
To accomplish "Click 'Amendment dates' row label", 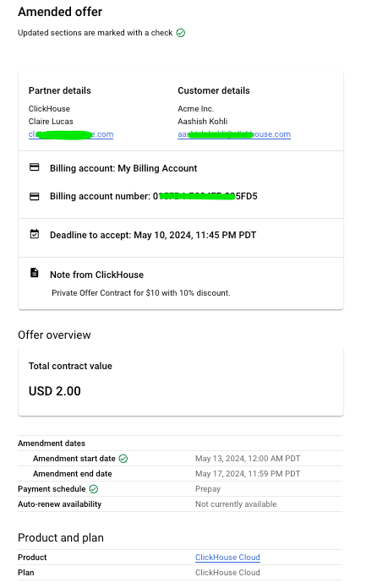I will coord(52,444).
